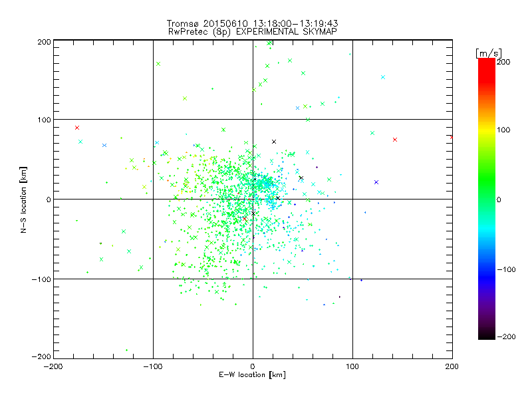The height and width of the screenshot is (399, 532).
Task: Click the light blue X marker in the upper-right grid square
Action: (383, 77)
